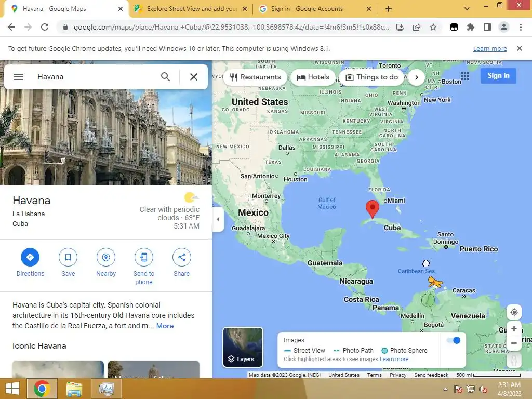Image resolution: width=532 pixels, height=399 pixels.
Task: Close the Explore Street View tab
Action: tap(245, 9)
